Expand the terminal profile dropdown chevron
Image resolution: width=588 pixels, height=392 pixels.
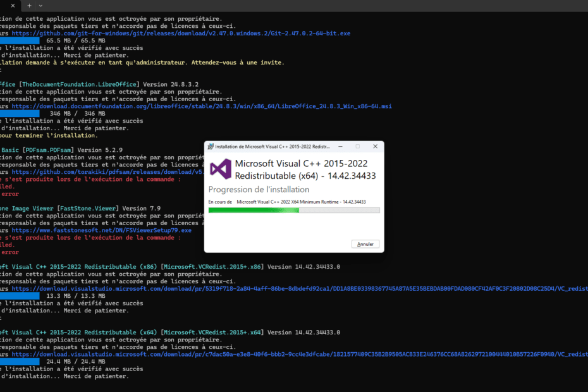pyautogui.click(x=40, y=6)
